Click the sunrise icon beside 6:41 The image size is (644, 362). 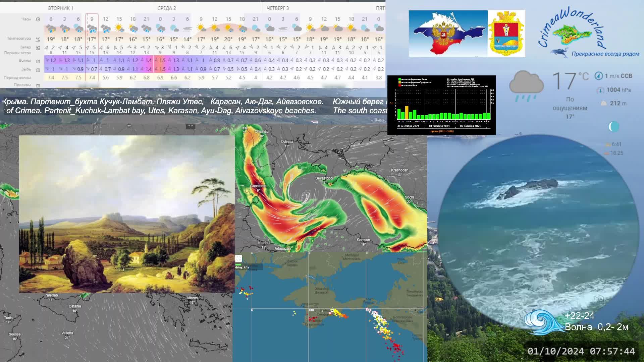click(x=607, y=144)
